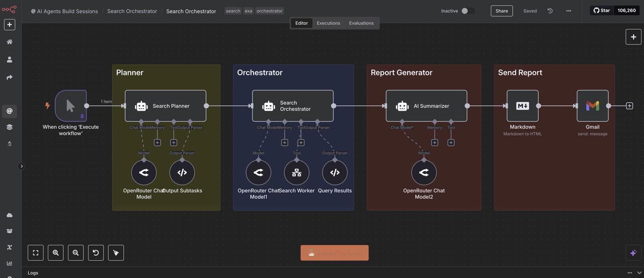Image resolution: width=644 pixels, height=278 pixels.
Task: Open the workflow options ellipsis menu
Action: [x=569, y=11]
